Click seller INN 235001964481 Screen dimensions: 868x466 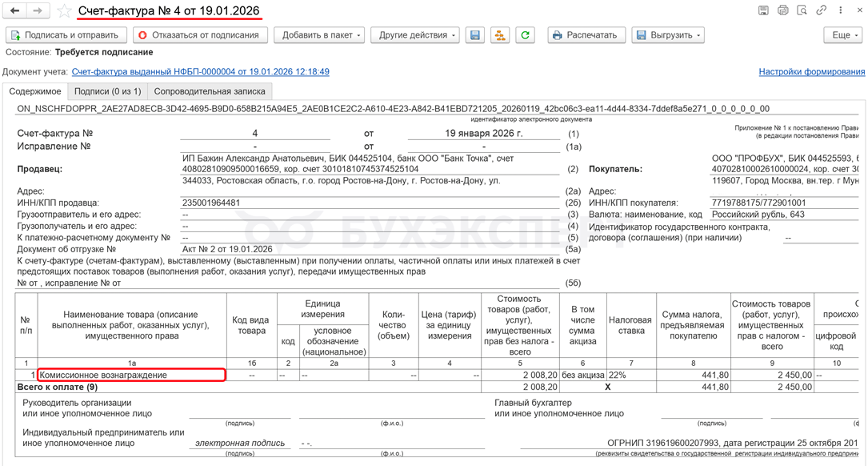click(x=211, y=203)
